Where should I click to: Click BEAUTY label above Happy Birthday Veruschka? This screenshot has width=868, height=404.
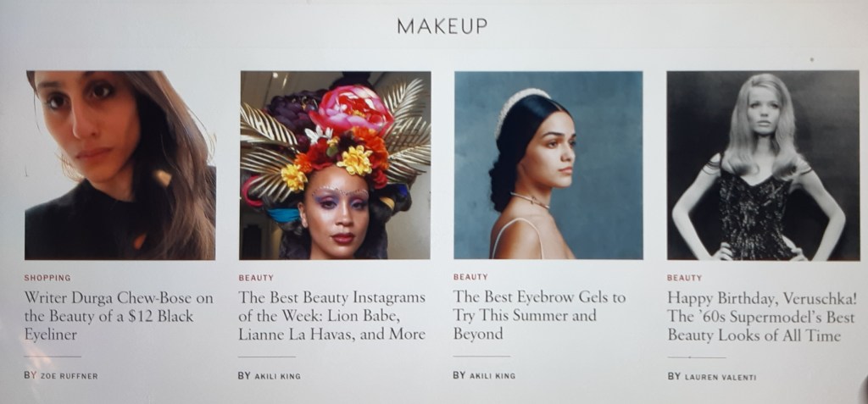[684, 278]
